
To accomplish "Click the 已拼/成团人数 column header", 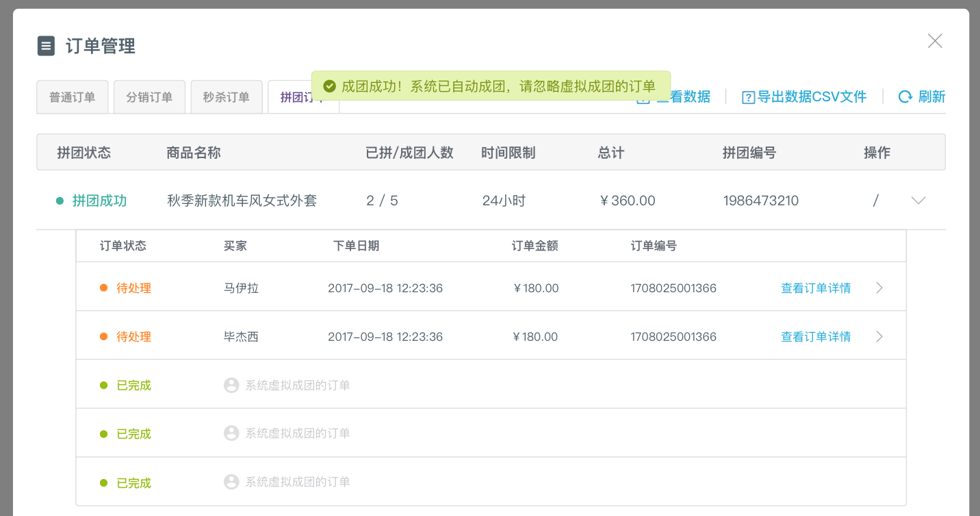I will pyautogui.click(x=410, y=153).
